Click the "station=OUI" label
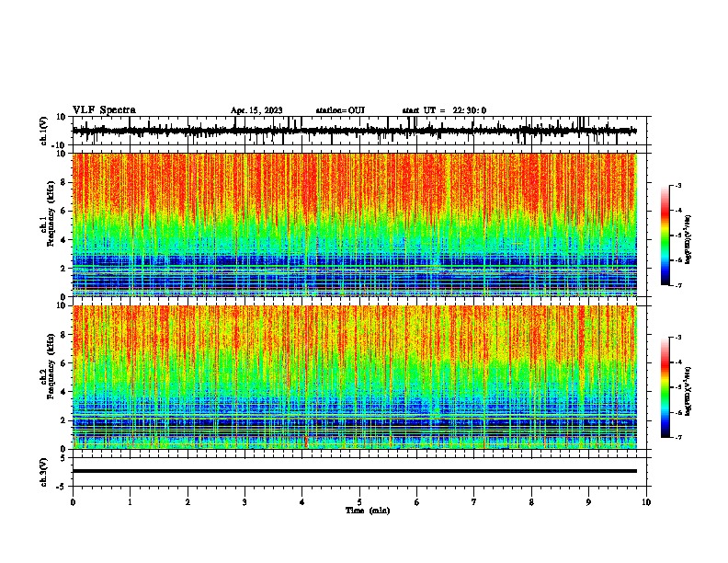The image size is (728, 563). tap(340, 110)
